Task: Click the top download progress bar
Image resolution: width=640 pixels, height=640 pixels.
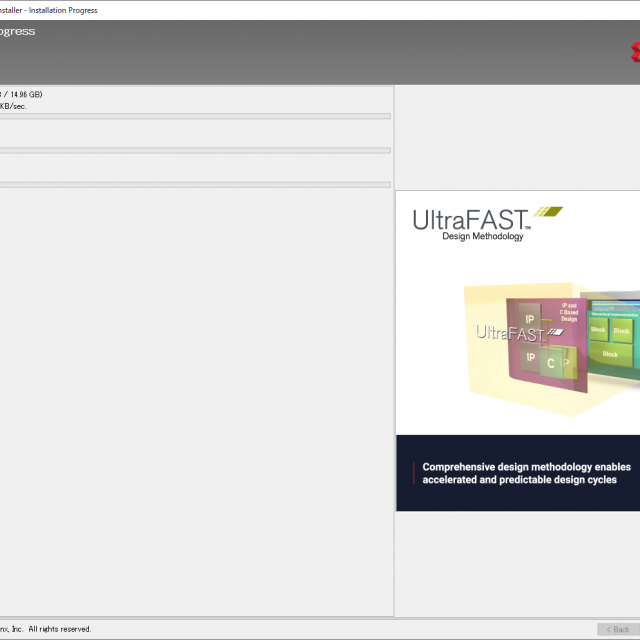Action: tap(195, 116)
